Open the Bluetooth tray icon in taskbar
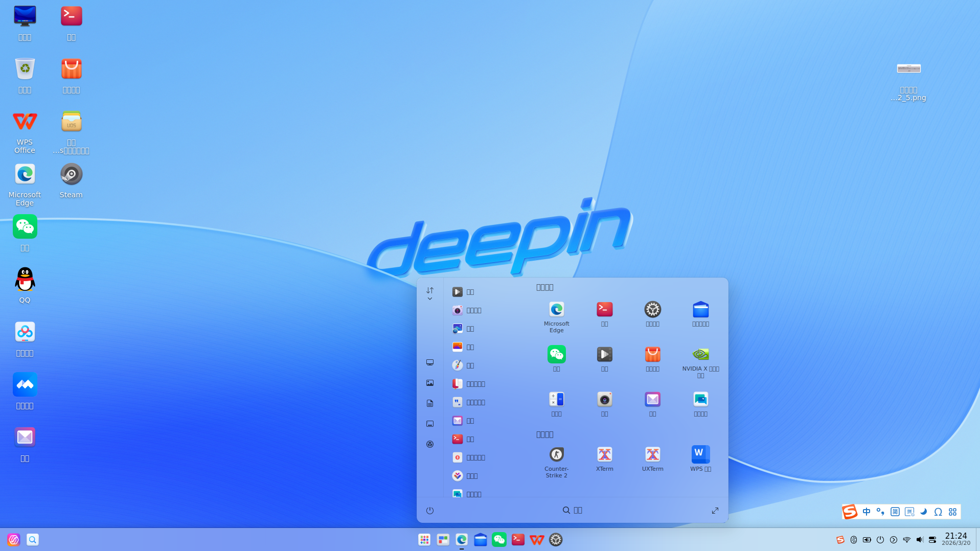The width and height of the screenshot is (980, 551). [854, 540]
